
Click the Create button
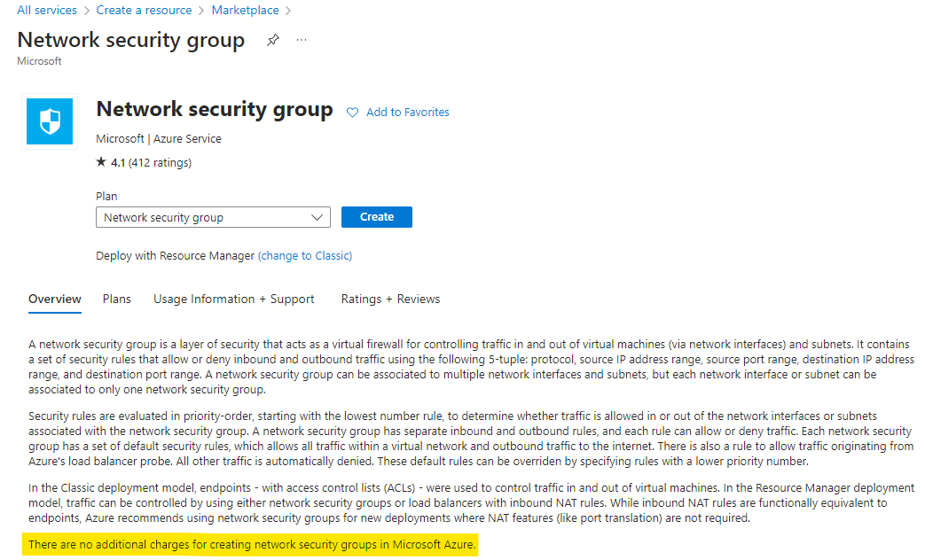[376, 217]
